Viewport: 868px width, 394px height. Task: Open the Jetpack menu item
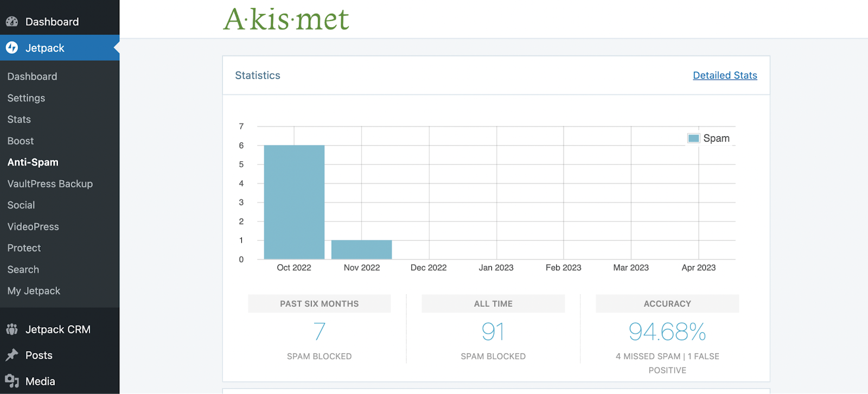pyautogui.click(x=60, y=48)
